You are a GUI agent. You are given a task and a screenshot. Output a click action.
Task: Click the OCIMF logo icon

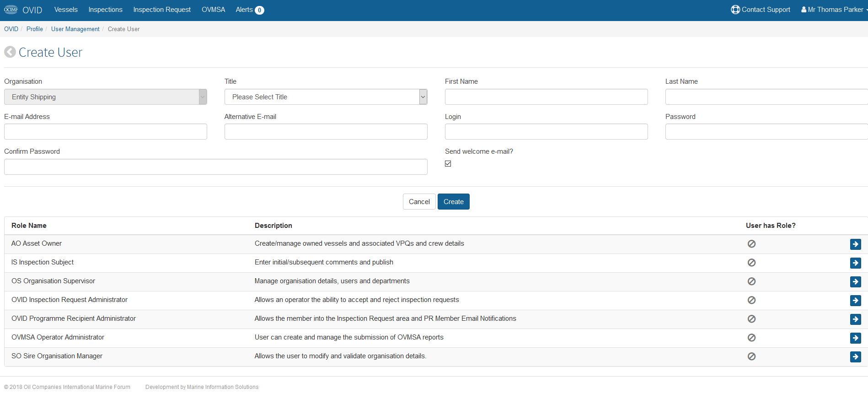coord(11,10)
